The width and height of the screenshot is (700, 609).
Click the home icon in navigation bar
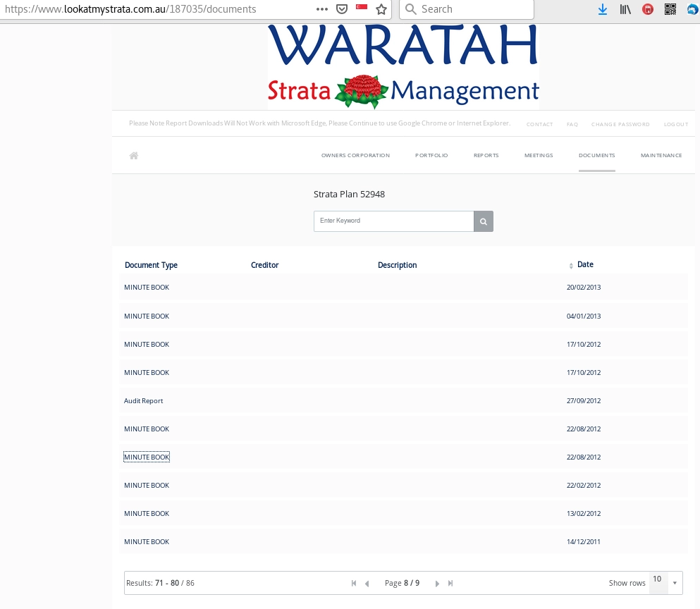click(x=133, y=155)
